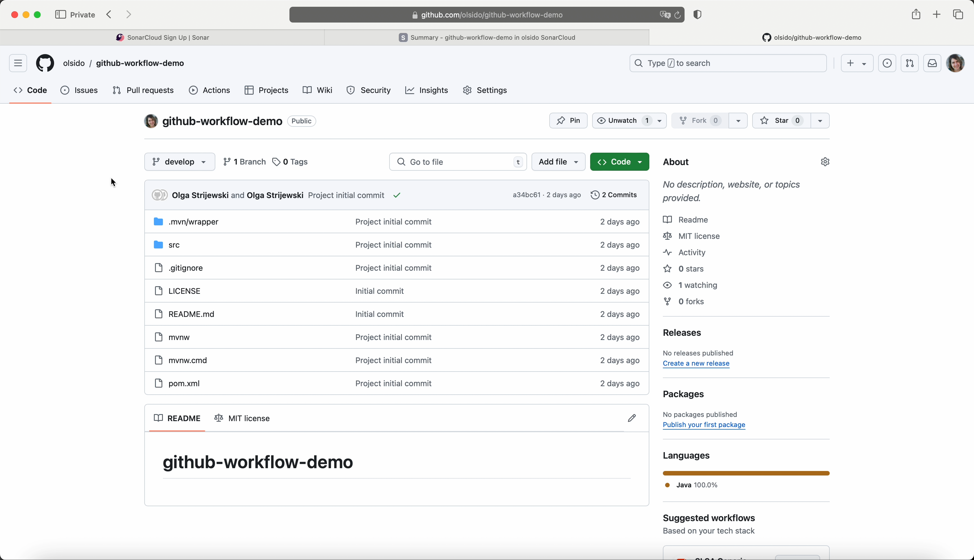
Task: Click the green commit status checkmark
Action: (397, 195)
